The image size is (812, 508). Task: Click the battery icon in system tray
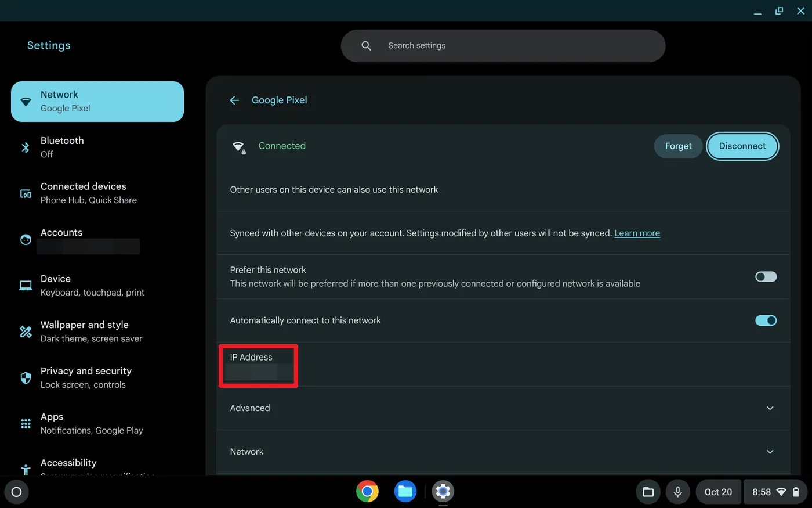796,492
